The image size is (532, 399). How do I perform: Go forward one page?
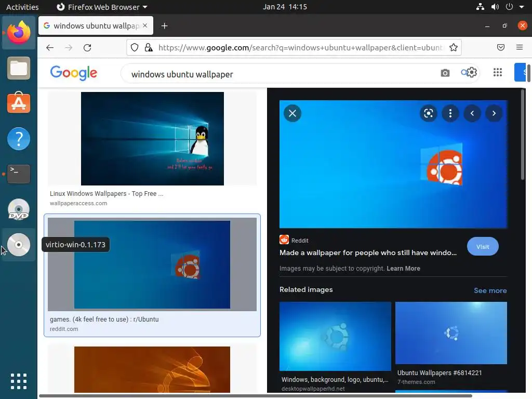point(69,47)
